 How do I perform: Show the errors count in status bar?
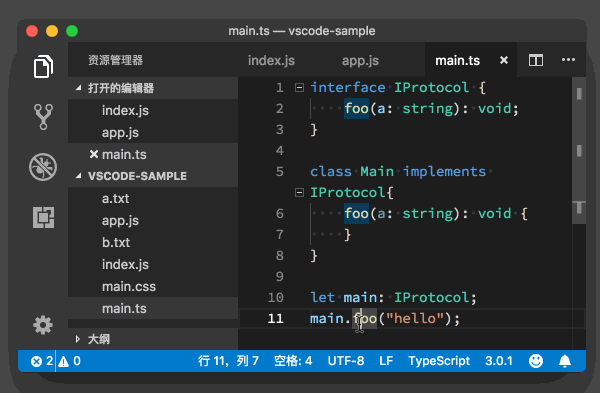42,361
